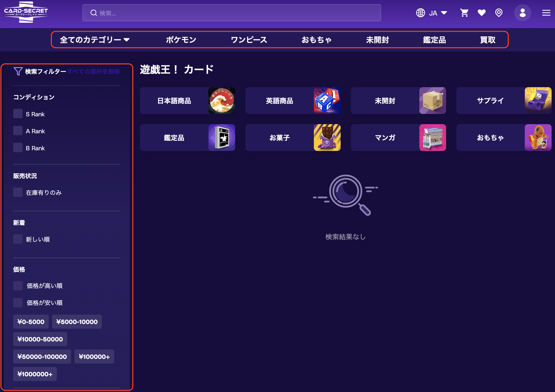Open the shopping cart
This screenshot has width=555, height=392.
pyautogui.click(x=464, y=13)
